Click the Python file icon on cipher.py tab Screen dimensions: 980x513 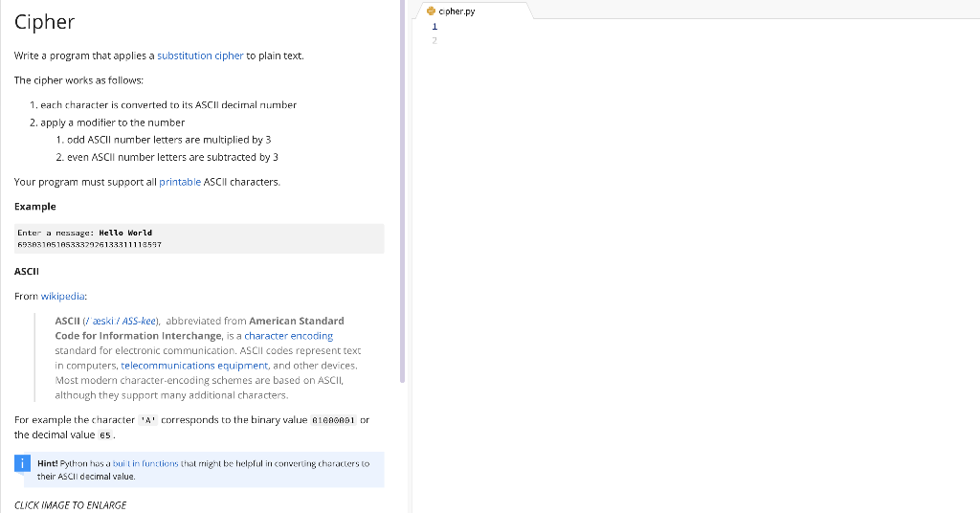tap(431, 11)
